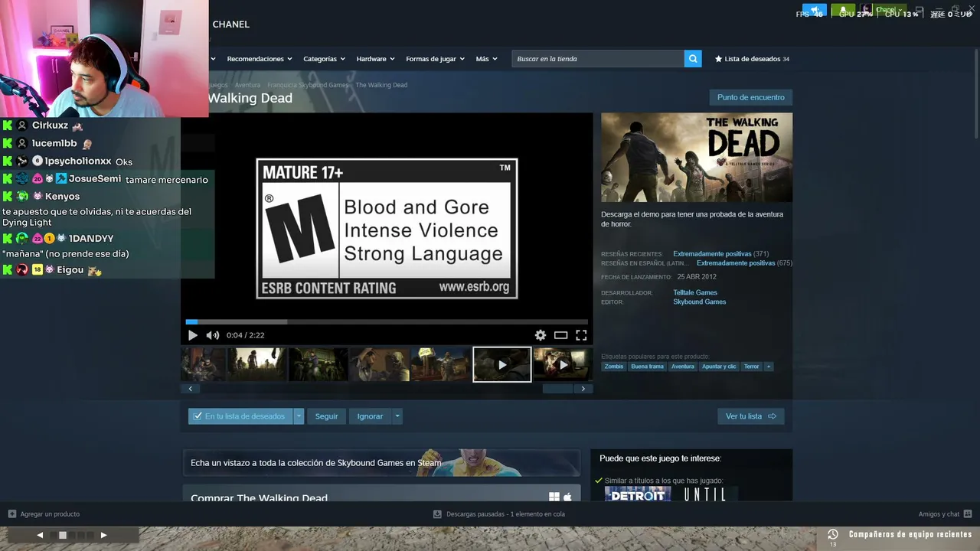The height and width of the screenshot is (551, 980).
Task: Open the Detroit similar game thumbnail
Action: click(638, 494)
